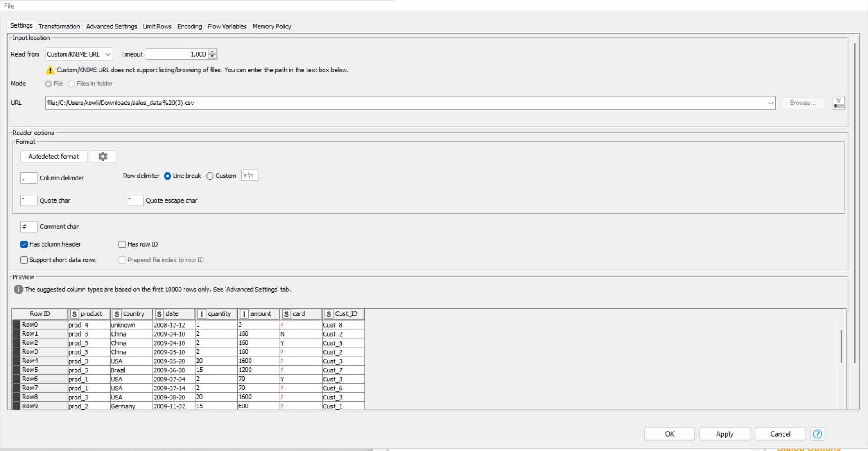The width and height of the screenshot is (868, 451).
Task: Select Row5 in the preview table
Action: 40,370
